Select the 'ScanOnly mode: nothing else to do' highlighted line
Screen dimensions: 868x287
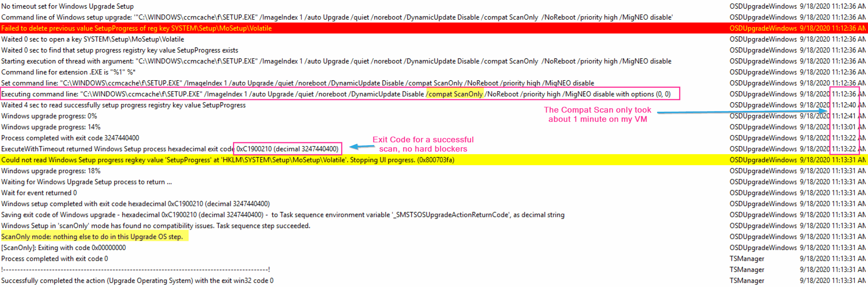coord(92,237)
